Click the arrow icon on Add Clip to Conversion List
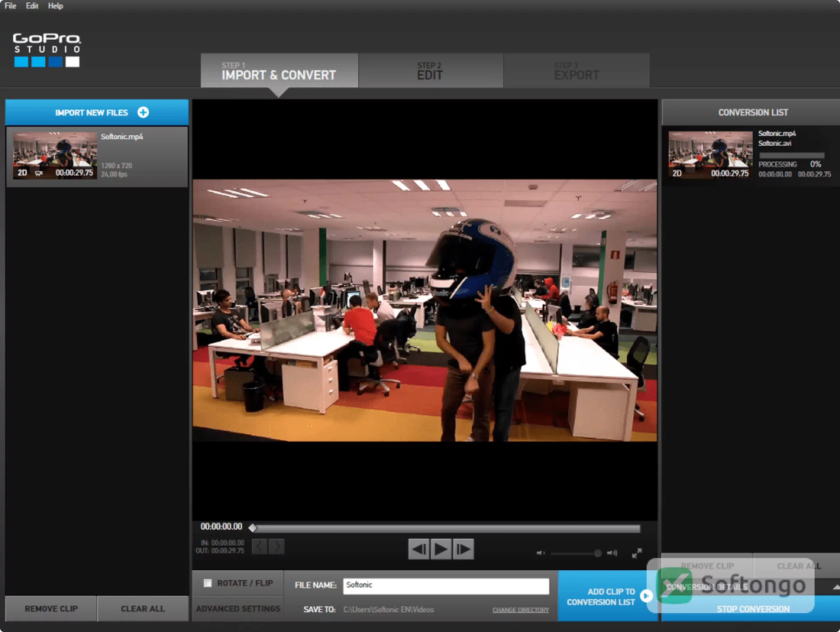The width and height of the screenshot is (840, 632). tap(646, 596)
